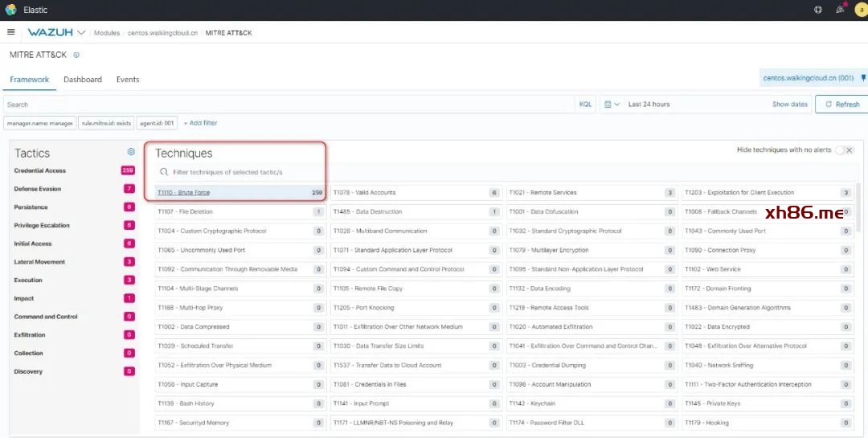Click the Filter techniques search field

pos(241,172)
